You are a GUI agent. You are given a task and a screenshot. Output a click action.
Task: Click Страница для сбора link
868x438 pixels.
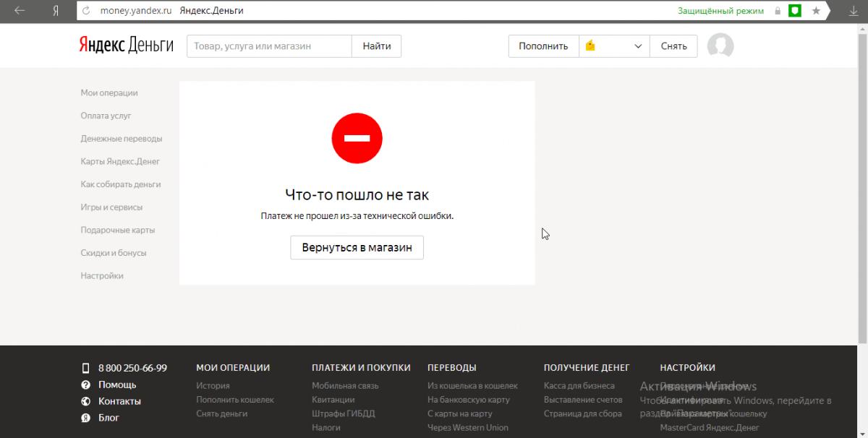pos(583,413)
